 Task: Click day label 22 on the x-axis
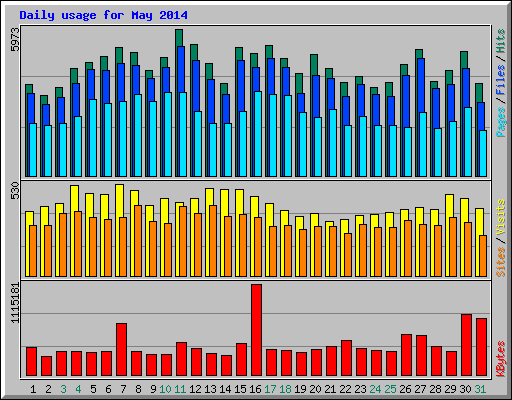click(345, 389)
